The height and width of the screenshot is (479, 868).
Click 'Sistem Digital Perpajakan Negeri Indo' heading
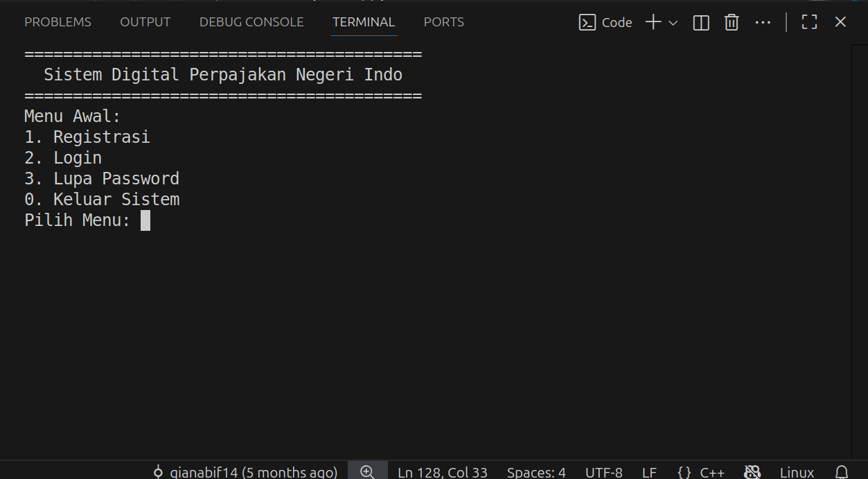point(223,75)
